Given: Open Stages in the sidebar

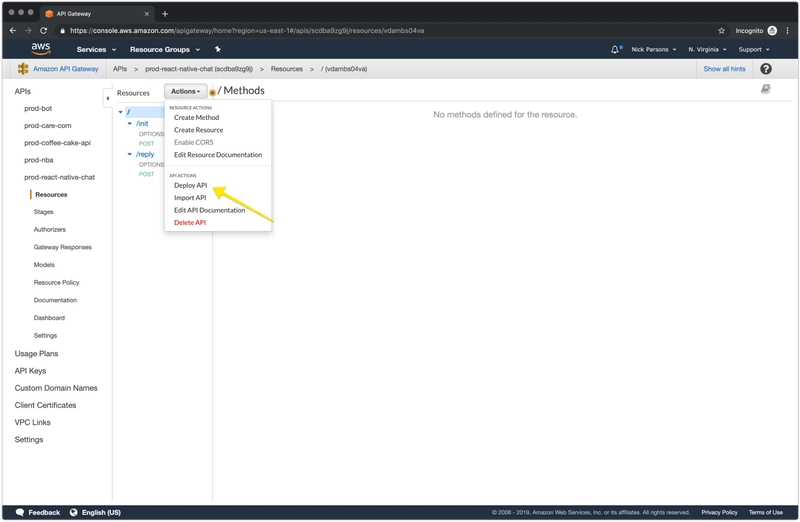Looking at the screenshot, I should (x=43, y=212).
